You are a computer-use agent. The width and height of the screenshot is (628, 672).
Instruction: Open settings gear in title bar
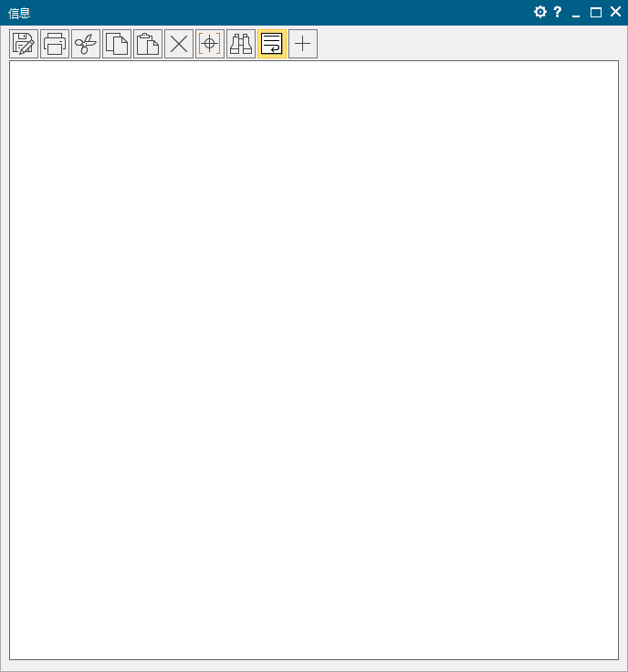coord(540,12)
